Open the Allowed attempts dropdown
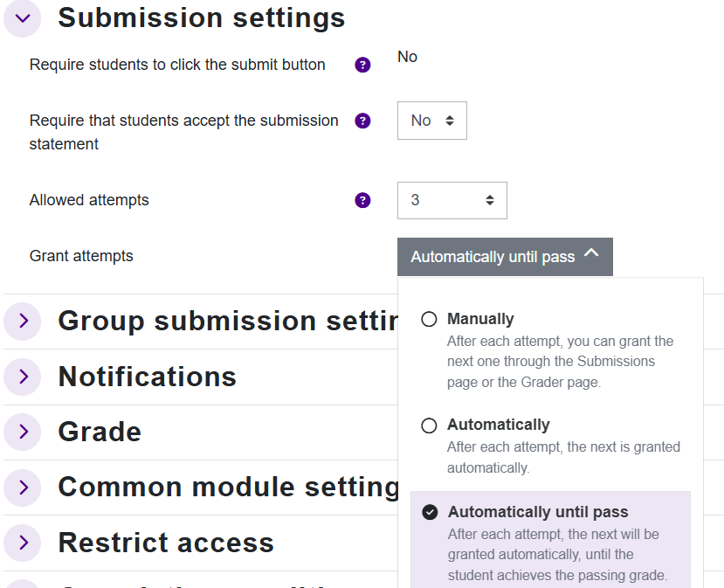 (452, 200)
